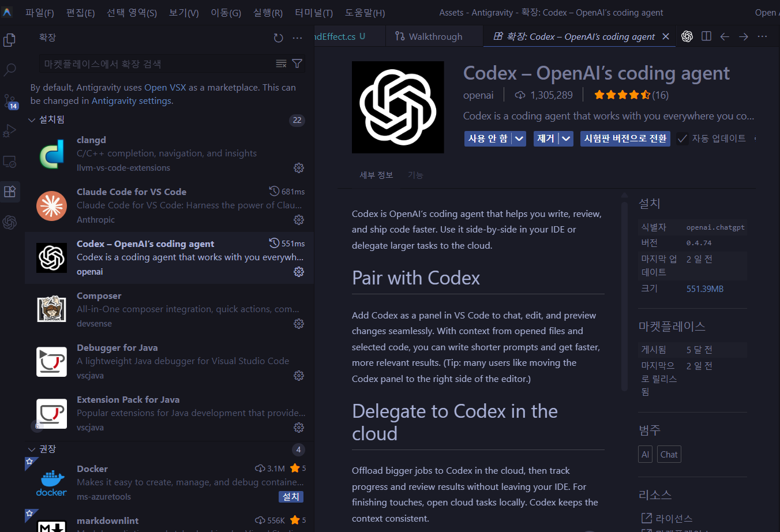Image resolution: width=780 pixels, height=532 pixels.
Task: Open the 파일(F) menu
Action: click(x=40, y=13)
